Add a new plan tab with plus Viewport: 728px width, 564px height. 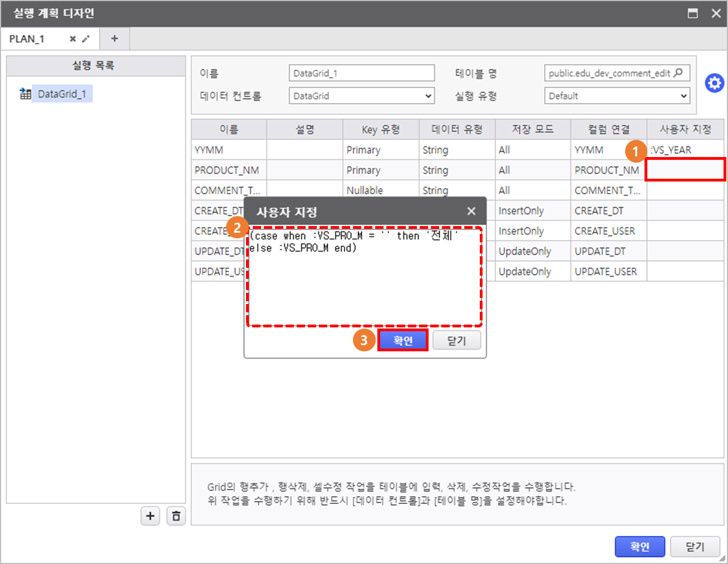point(115,38)
